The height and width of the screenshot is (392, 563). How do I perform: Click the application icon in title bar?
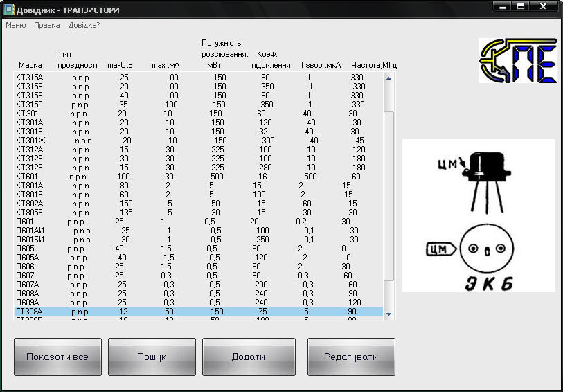click(8, 10)
